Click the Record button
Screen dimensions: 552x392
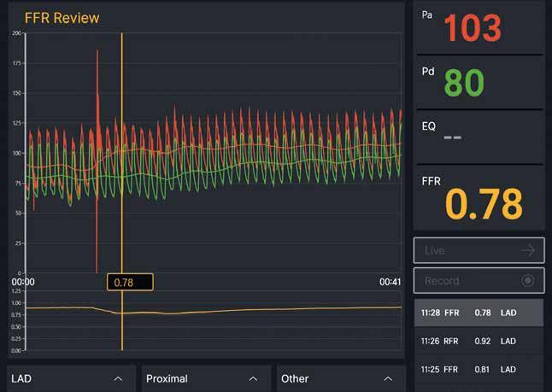479,280
